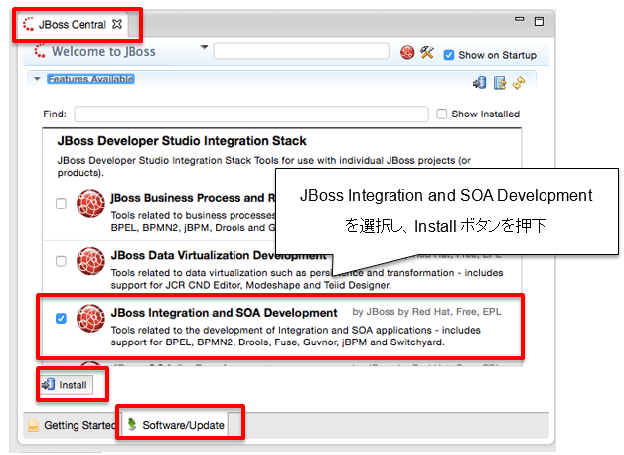Close the JBoss Central tab

117,24
